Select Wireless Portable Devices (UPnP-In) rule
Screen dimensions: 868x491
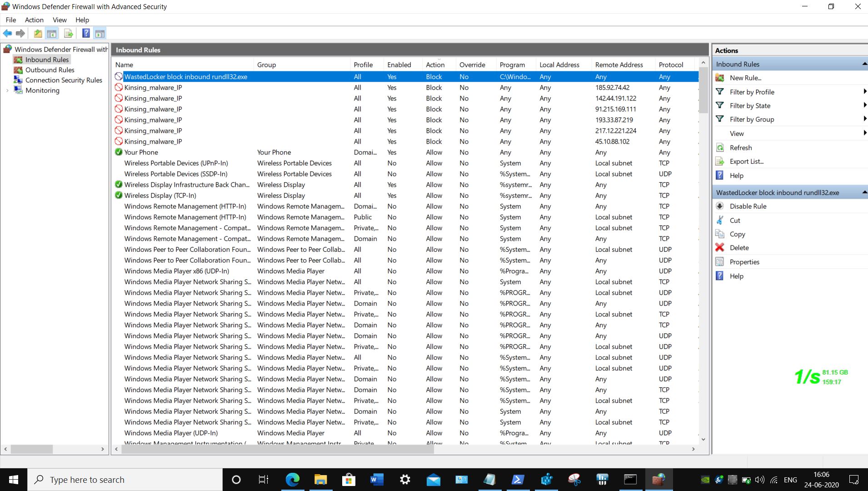405,163
